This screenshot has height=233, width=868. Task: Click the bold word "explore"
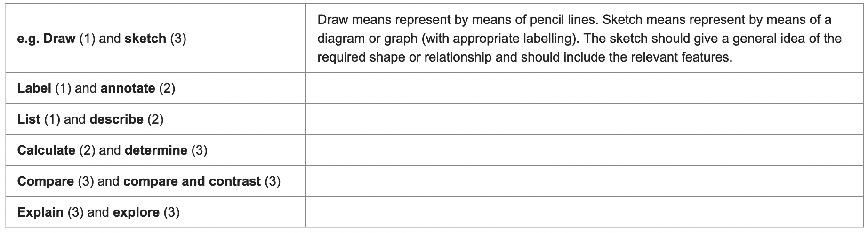tap(136, 212)
